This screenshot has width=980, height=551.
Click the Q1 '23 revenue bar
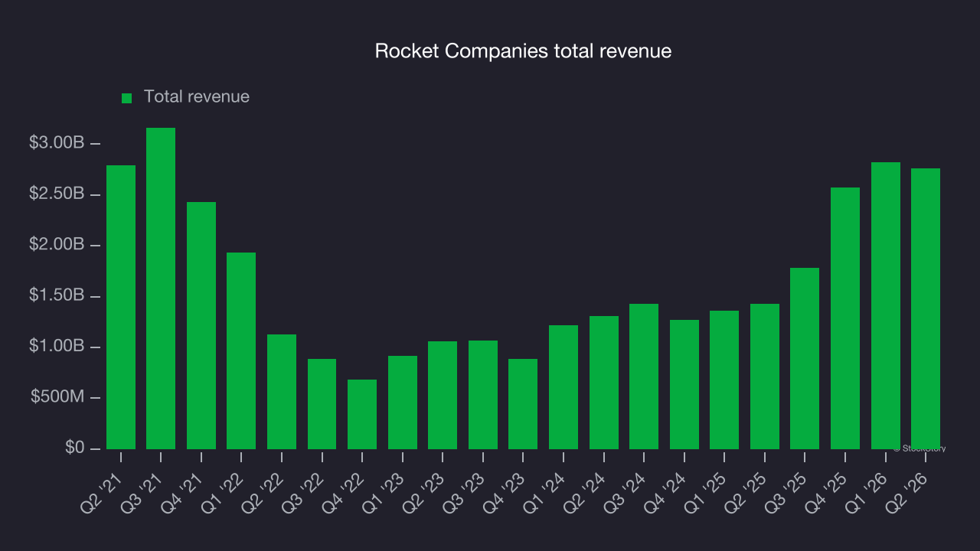point(403,403)
